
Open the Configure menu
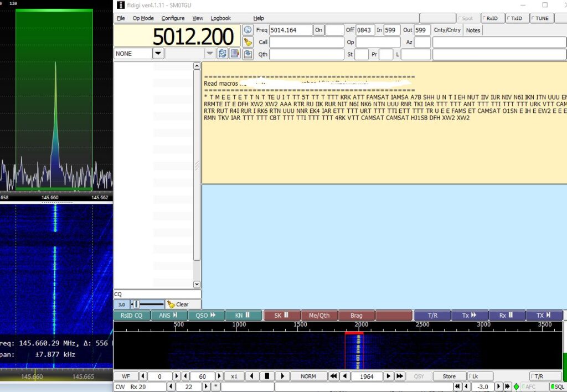click(173, 18)
